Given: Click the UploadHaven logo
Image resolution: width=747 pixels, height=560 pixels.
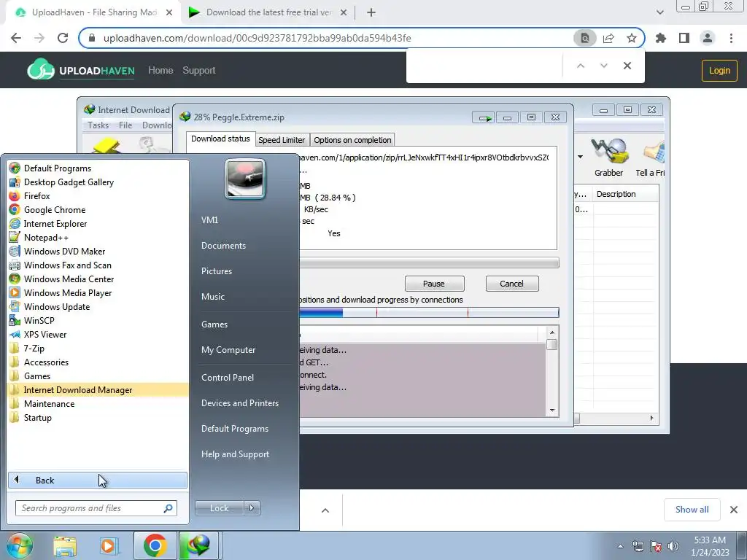Looking at the screenshot, I should pyautogui.click(x=81, y=70).
